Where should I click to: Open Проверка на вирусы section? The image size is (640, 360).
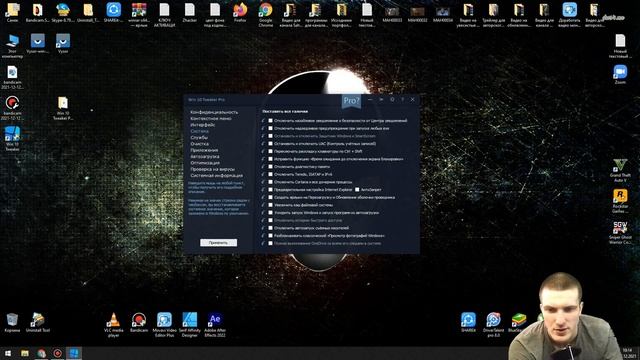212,169
